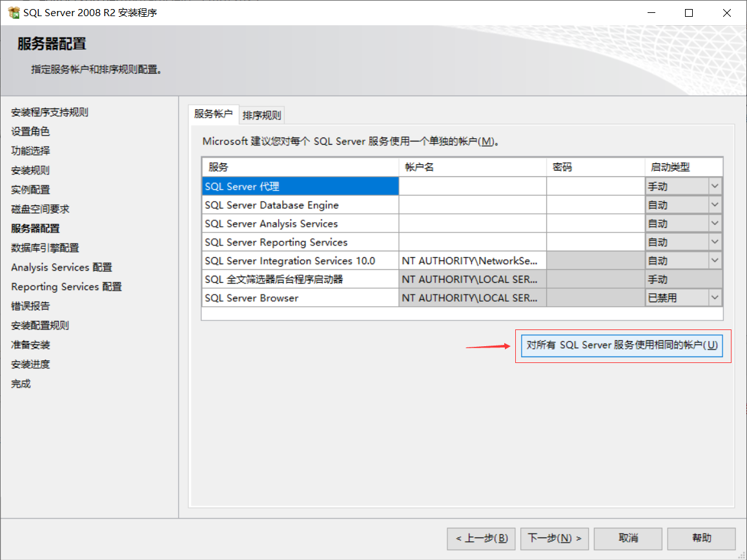Image resolution: width=747 pixels, height=560 pixels.
Task: Click password field for Database Engine row
Action: (595, 205)
